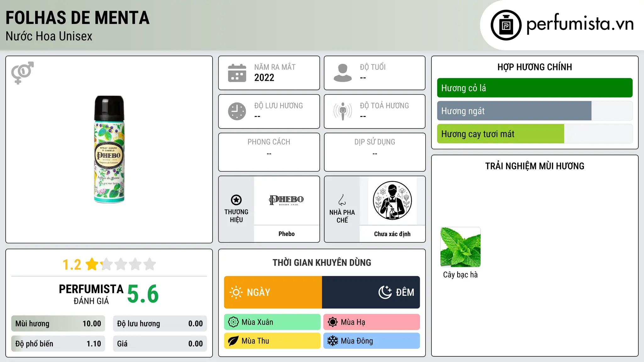
Task: Click the perfumista.vn site name
Action: click(x=580, y=24)
